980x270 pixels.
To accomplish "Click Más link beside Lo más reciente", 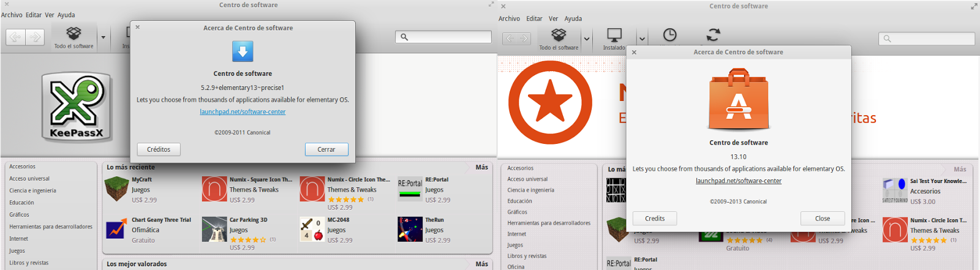I will click(482, 167).
